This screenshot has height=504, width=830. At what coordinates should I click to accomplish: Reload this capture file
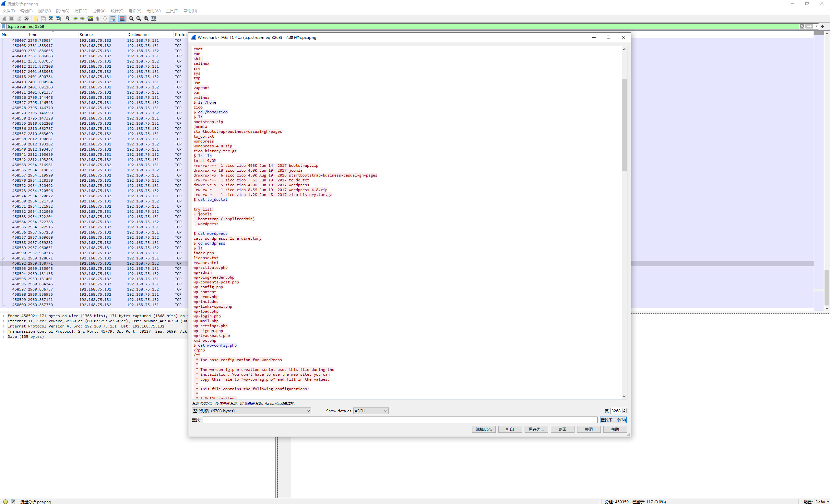[x=58, y=18]
